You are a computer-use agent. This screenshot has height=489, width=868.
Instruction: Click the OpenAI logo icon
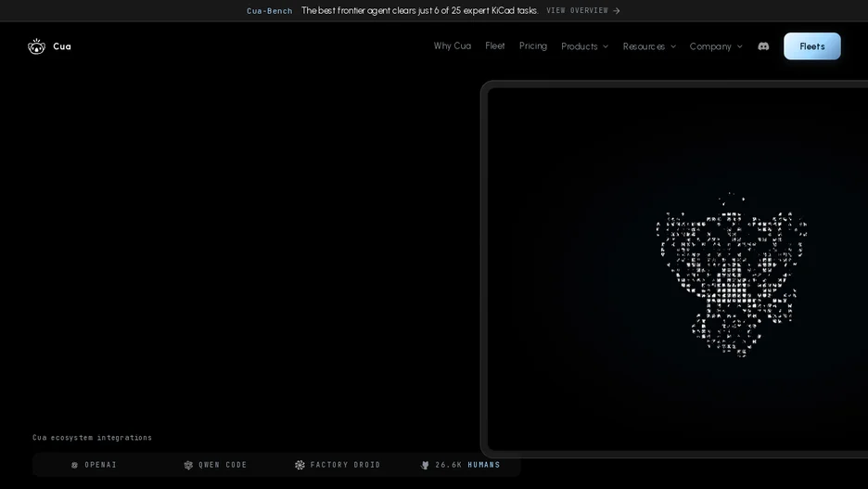click(x=75, y=465)
